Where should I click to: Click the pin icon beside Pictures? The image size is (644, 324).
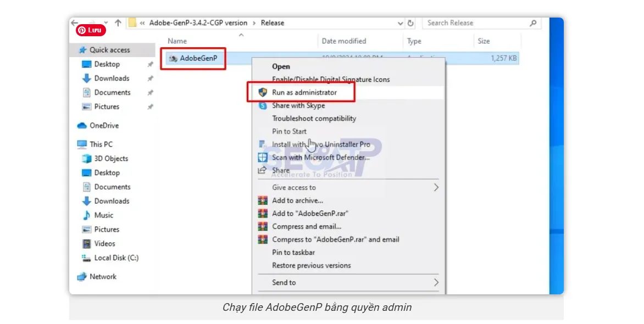coord(151,107)
